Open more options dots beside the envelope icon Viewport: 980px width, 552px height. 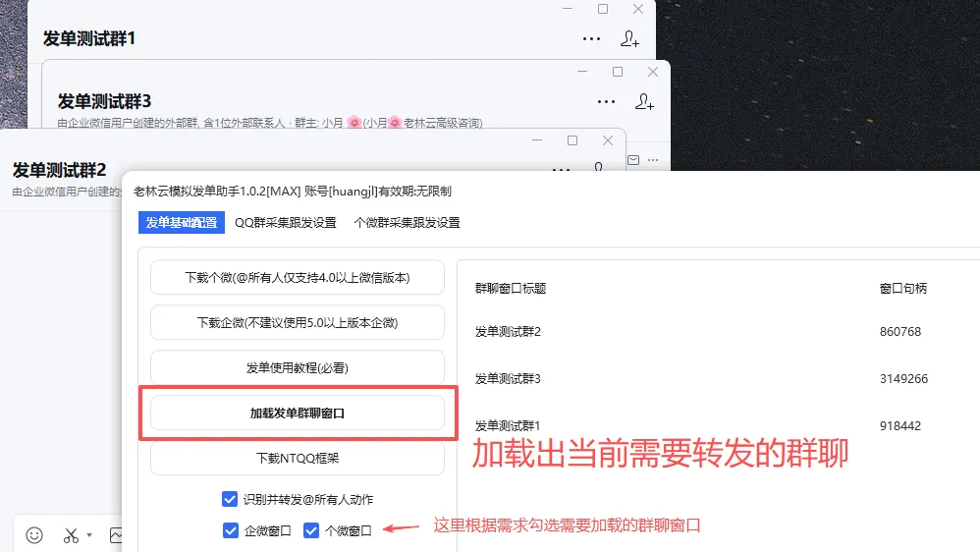tap(653, 160)
